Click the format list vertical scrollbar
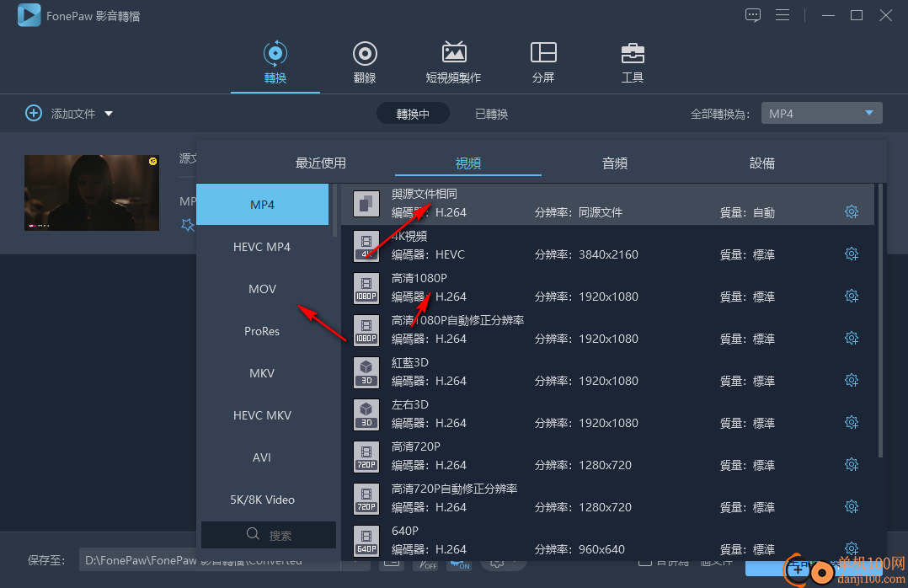 tap(334, 211)
